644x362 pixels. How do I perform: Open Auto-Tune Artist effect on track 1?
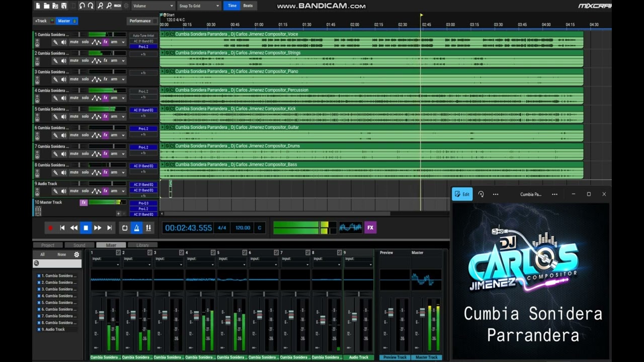[x=143, y=36]
